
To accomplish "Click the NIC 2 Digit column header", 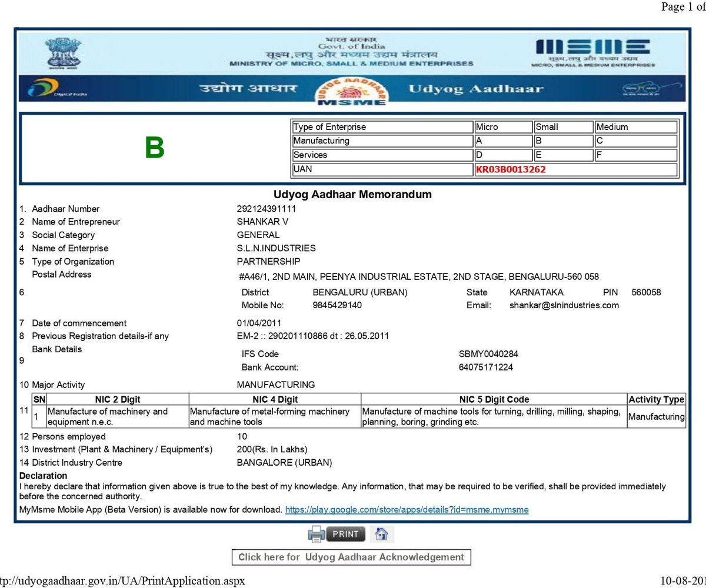I will click(x=118, y=399).
